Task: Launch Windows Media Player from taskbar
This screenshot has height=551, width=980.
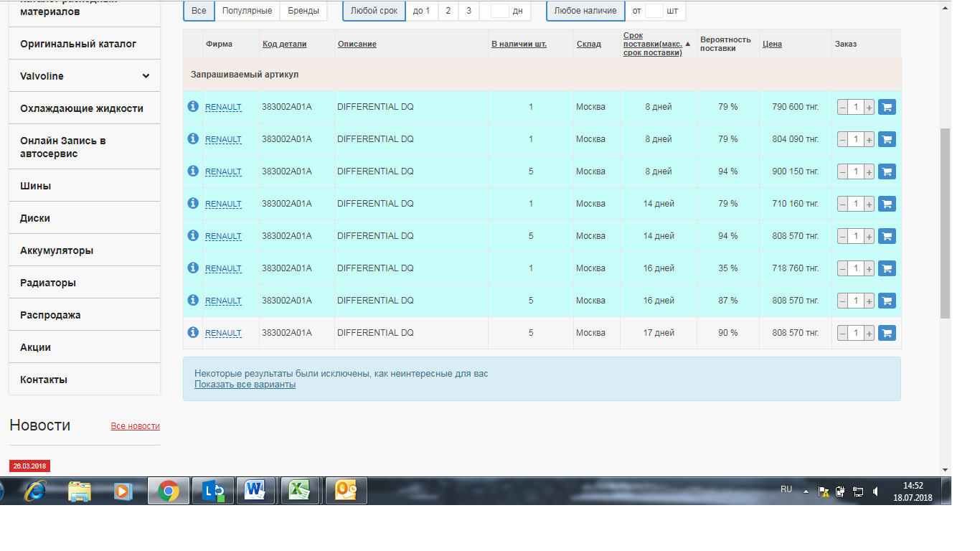Action: (122, 491)
